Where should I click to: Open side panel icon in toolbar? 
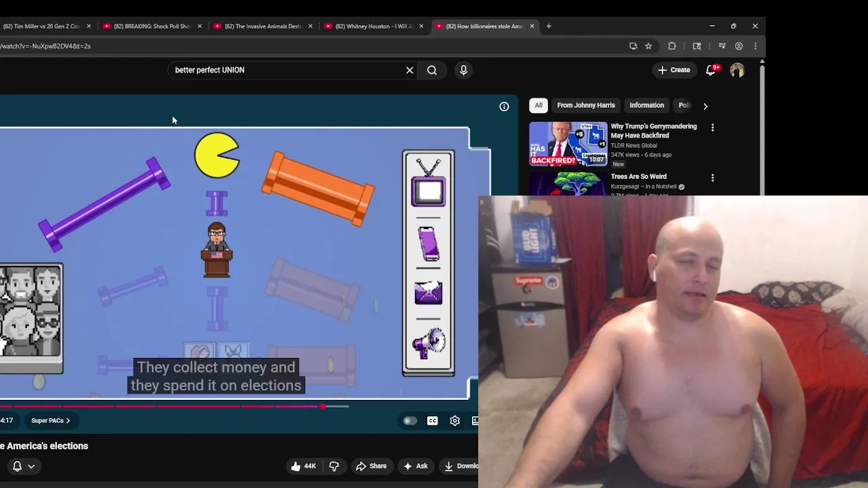[696, 46]
